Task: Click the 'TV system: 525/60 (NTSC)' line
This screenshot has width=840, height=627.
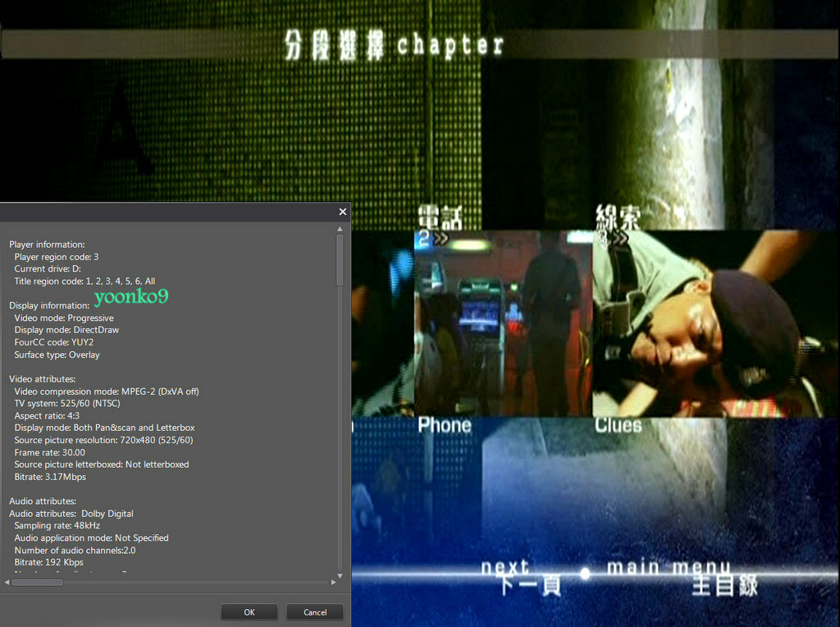Action: pyautogui.click(x=67, y=404)
